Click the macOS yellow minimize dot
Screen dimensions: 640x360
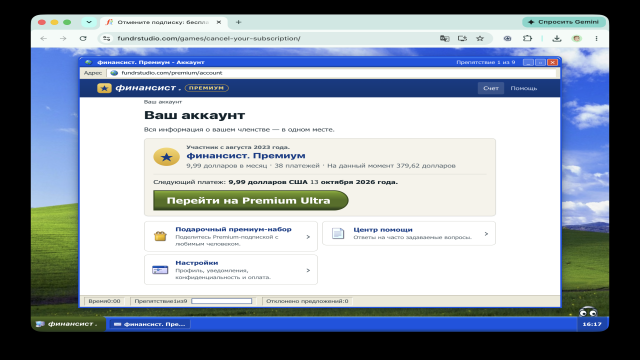[54, 22]
